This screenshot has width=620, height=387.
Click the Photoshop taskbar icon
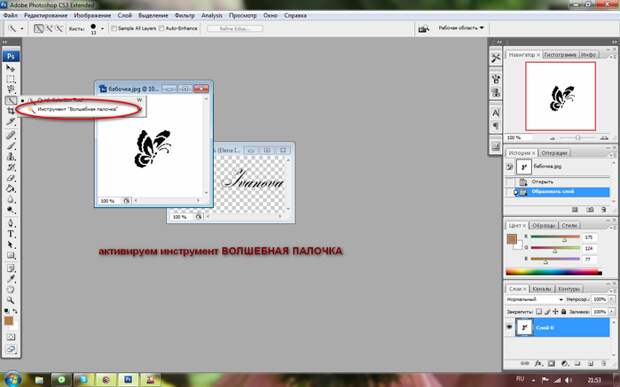coord(128,380)
